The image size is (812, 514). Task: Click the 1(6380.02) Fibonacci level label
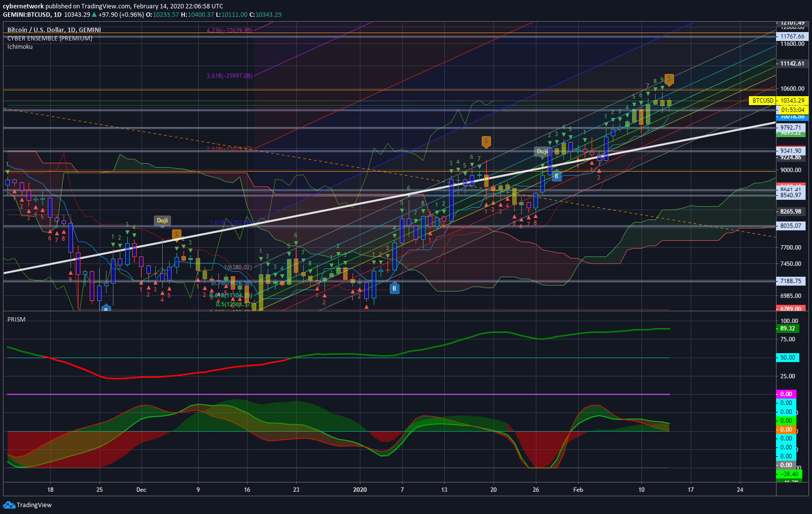tap(238, 267)
